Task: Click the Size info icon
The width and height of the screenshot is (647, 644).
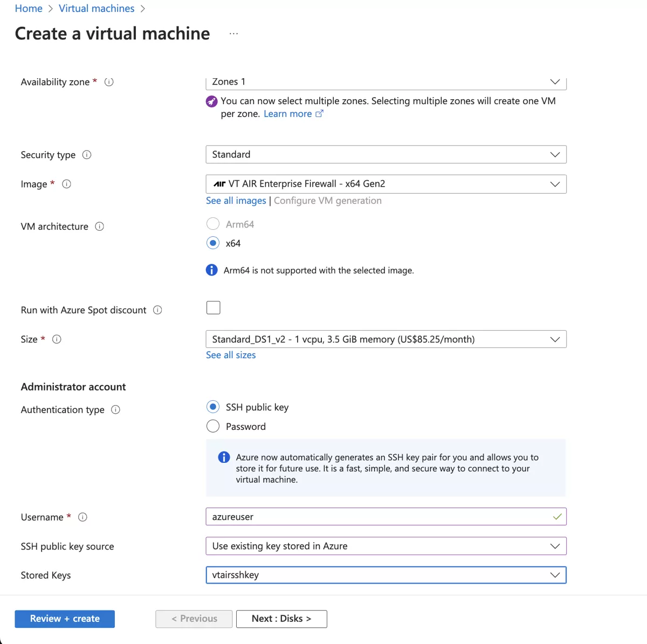Action: point(57,339)
